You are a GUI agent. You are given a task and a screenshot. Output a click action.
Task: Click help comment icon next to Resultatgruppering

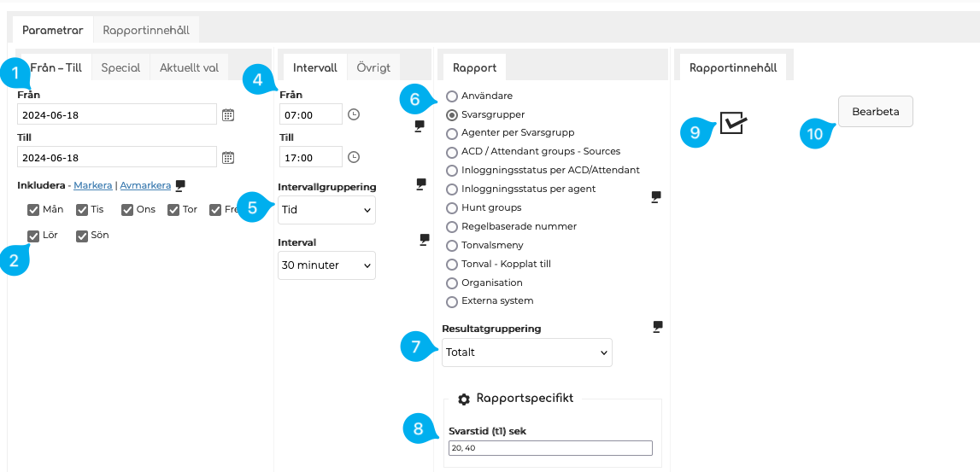pyautogui.click(x=657, y=326)
